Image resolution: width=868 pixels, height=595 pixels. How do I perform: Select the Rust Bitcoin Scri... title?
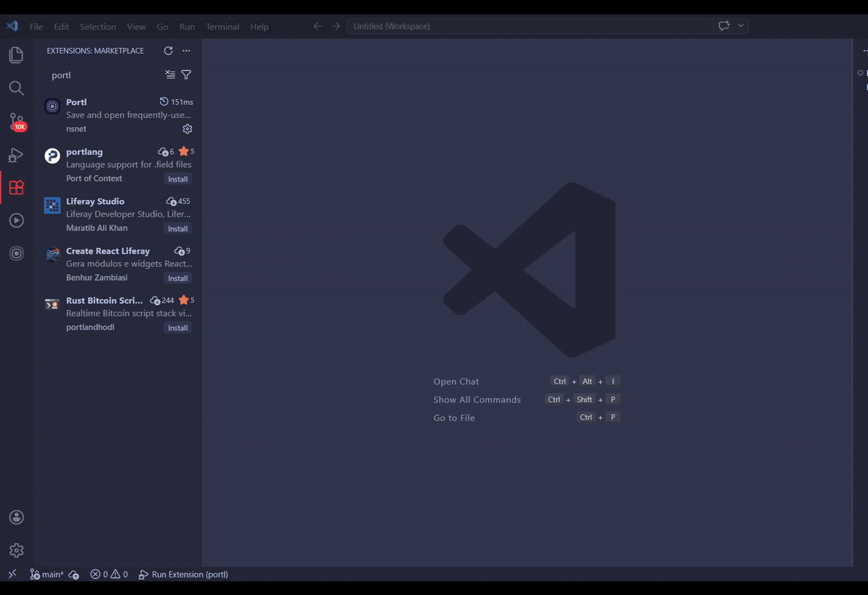104,300
